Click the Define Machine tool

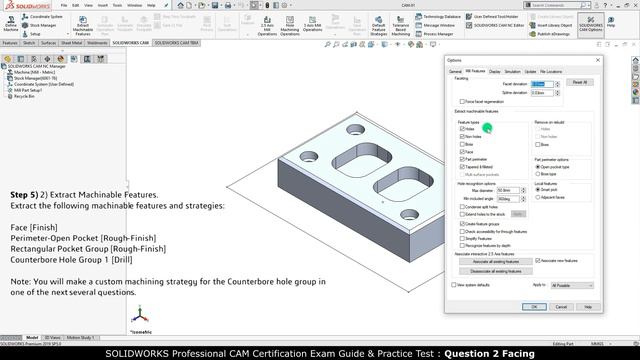(x=11, y=24)
